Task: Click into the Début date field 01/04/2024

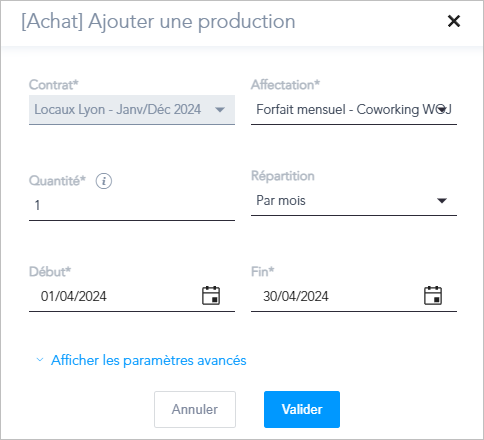Action: click(x=132, y=296)
